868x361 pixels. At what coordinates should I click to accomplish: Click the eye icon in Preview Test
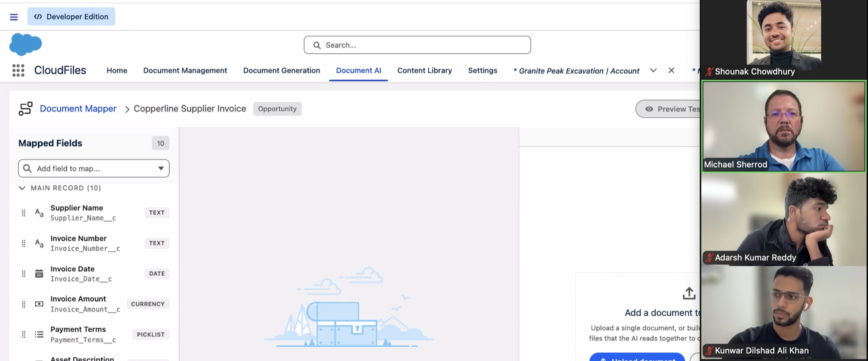(x=649, y=109)
